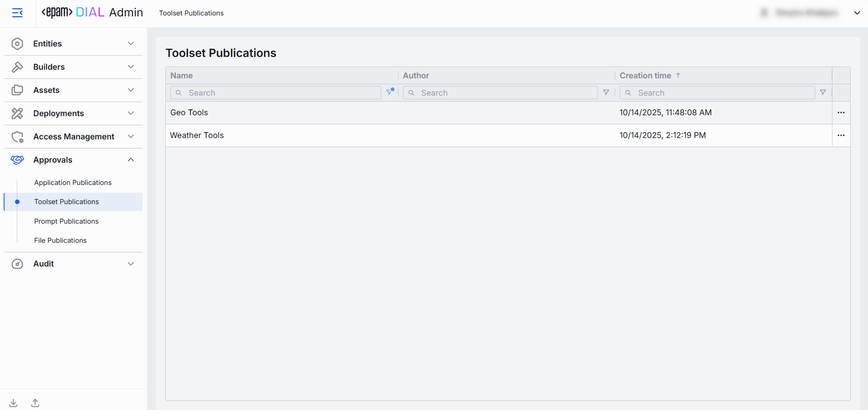Image resolution: width=868 pixels, height=410 pixels.
Task: Navigate to File Publications
Action: [x=61, y=241]
